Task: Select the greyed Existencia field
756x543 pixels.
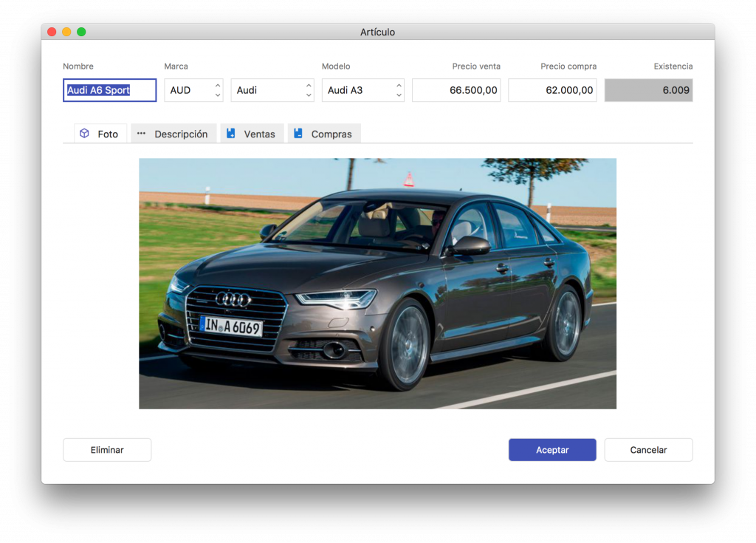Action: coord(648,90)
